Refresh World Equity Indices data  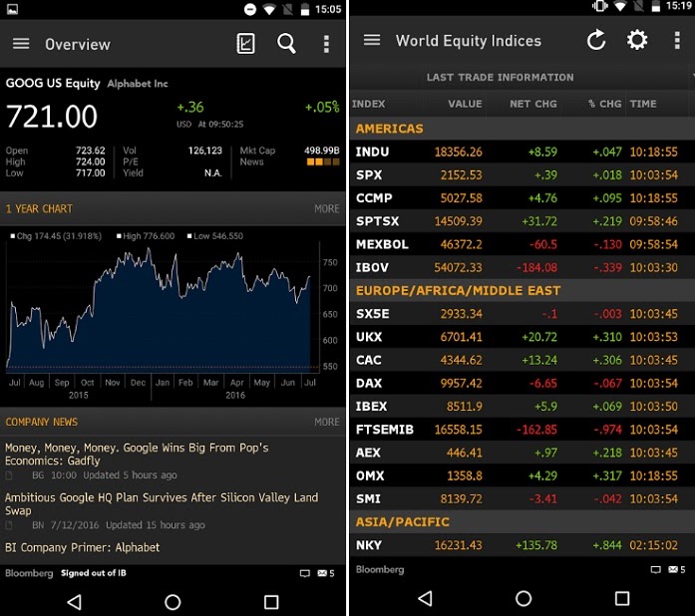pos(596,40)
